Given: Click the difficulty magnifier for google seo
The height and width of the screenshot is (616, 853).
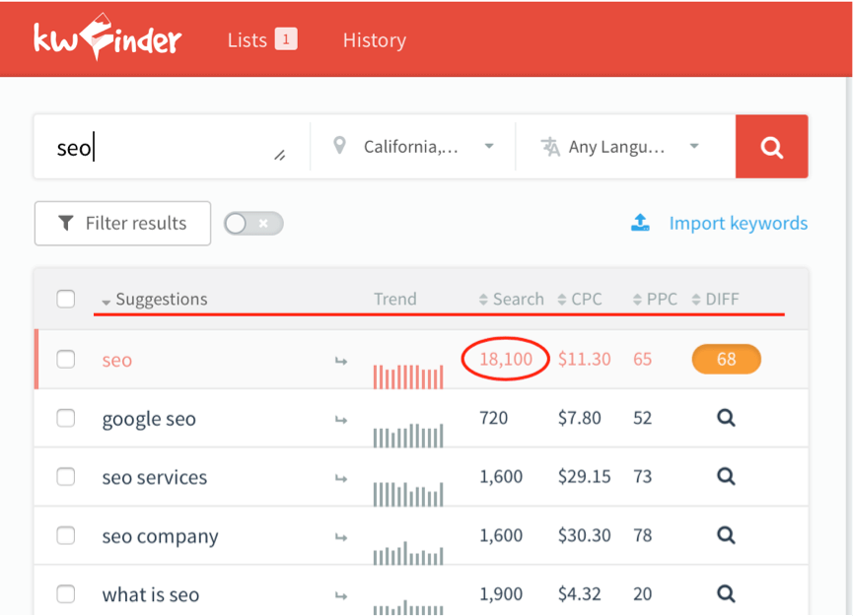Looking at the screenshot, I should pyautogui.click(x=726, y=418).
